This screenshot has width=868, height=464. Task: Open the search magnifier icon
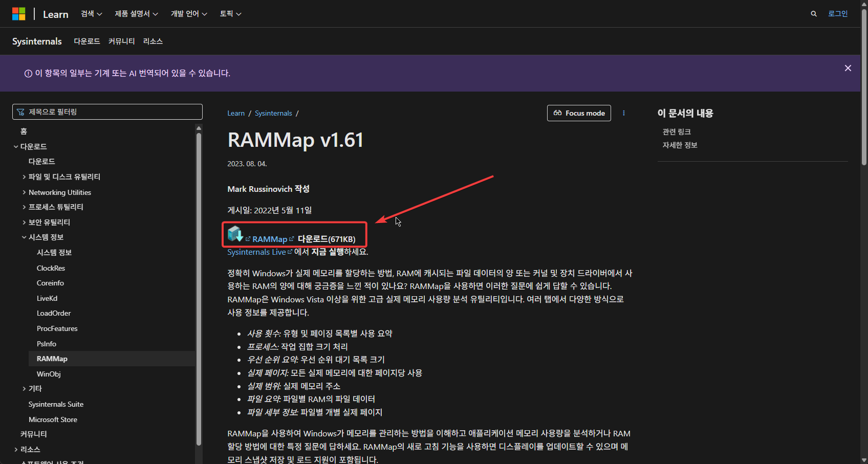[x=814, y=14]
